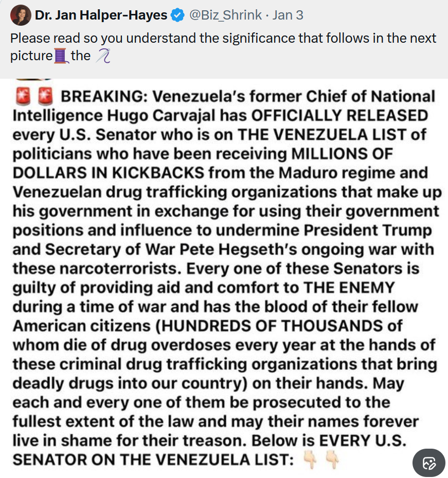Open the image edit icon at bottom-right

(x=429, y=463)
